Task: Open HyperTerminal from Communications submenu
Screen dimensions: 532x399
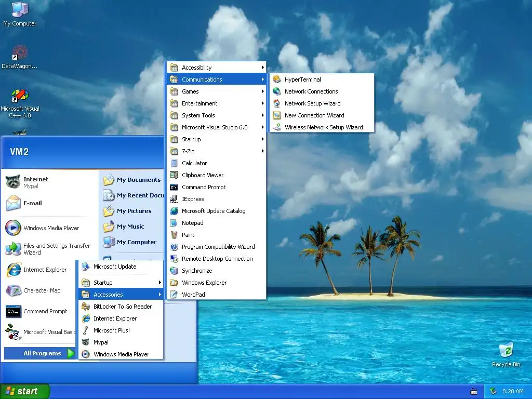Action: click(x=322, y=79)
